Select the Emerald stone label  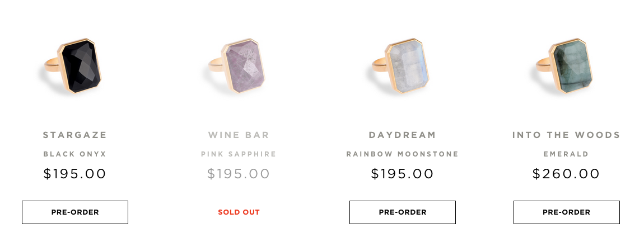coord(566,154)
